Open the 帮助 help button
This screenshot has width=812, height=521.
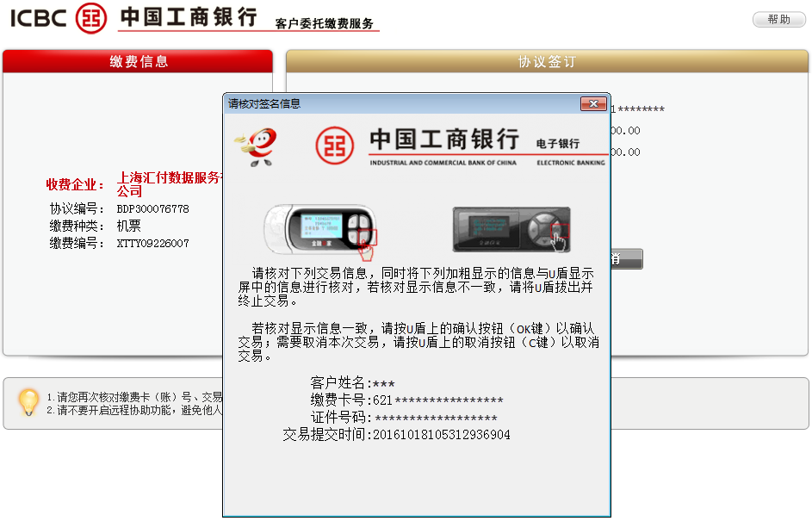click(x=779, y=19)
